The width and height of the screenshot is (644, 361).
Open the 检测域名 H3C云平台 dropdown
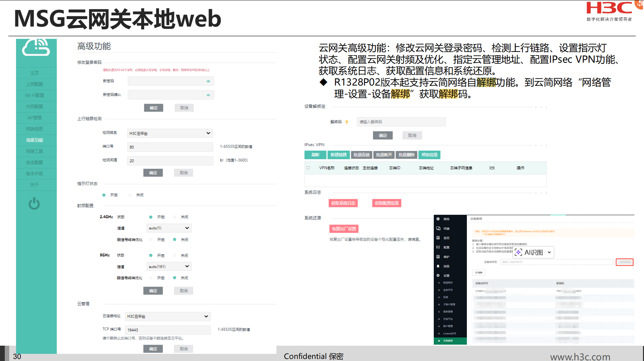pyautogui.click(x=170, y=133)
